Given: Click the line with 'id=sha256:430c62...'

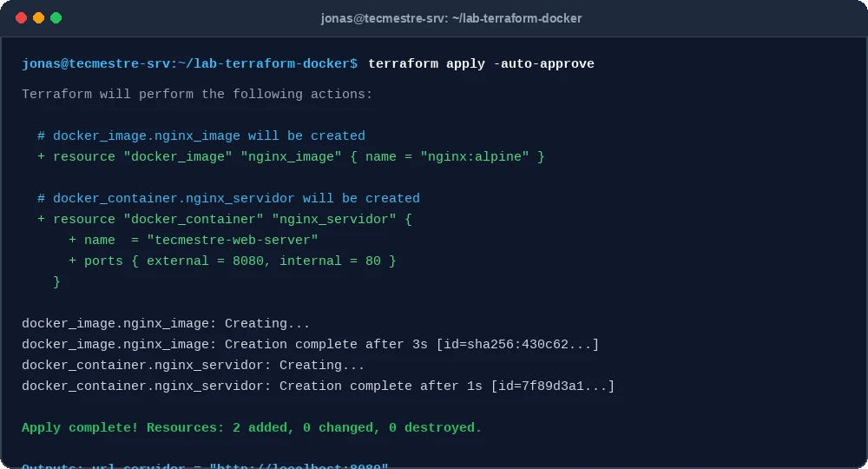Looking at the screenshot, I should pyautogui.click(x=311, y=345).
